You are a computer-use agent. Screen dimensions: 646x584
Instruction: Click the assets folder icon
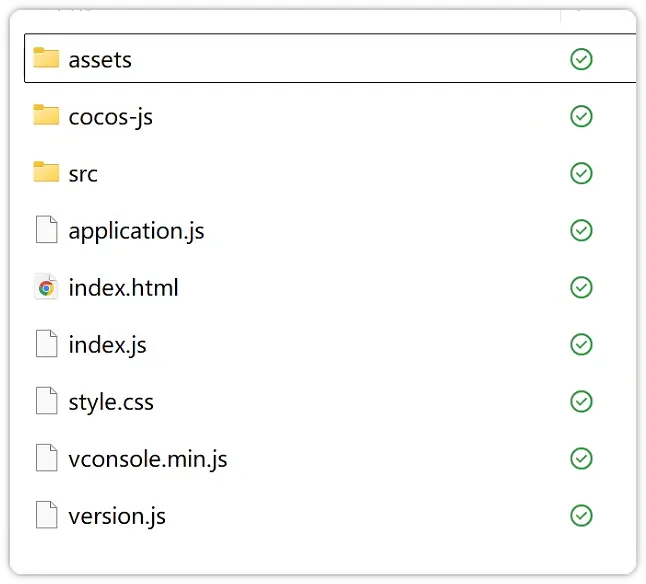point(46,58)
